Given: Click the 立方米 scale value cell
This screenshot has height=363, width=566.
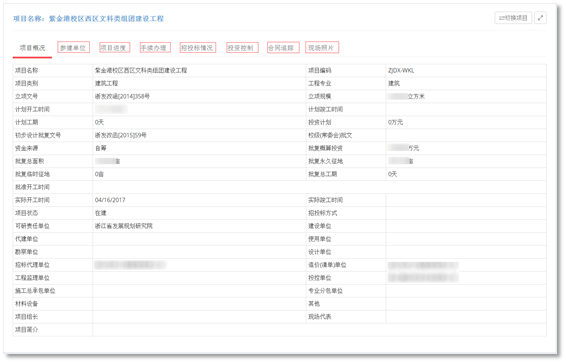Looking at the screenshot, I should (x=466, y=96).
